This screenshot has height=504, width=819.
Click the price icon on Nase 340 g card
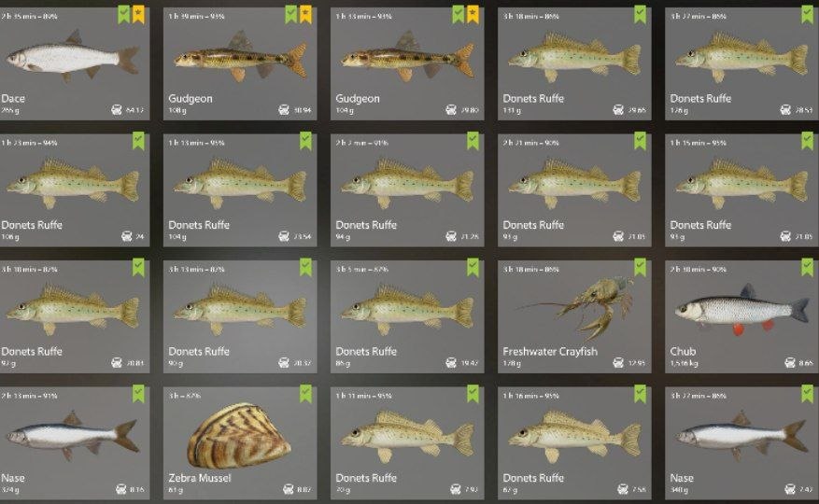click(790, 489)
